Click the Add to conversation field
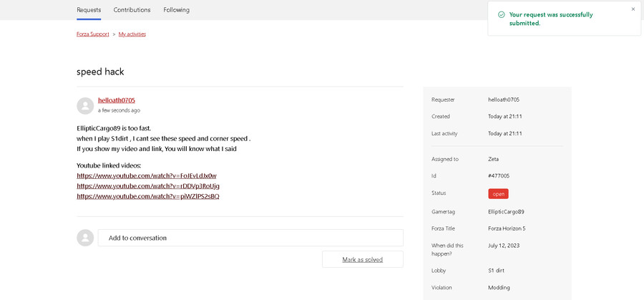 [x=250, y=238]
